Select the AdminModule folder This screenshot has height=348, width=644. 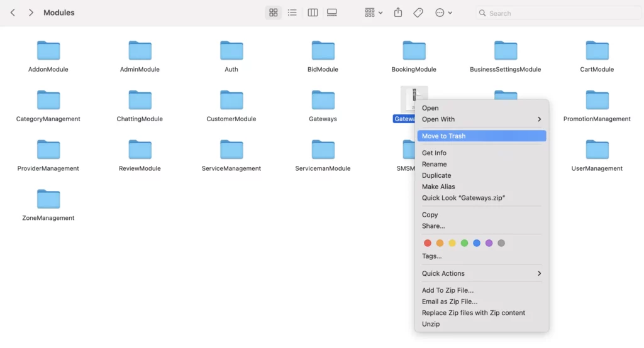[x=140, y=50]
